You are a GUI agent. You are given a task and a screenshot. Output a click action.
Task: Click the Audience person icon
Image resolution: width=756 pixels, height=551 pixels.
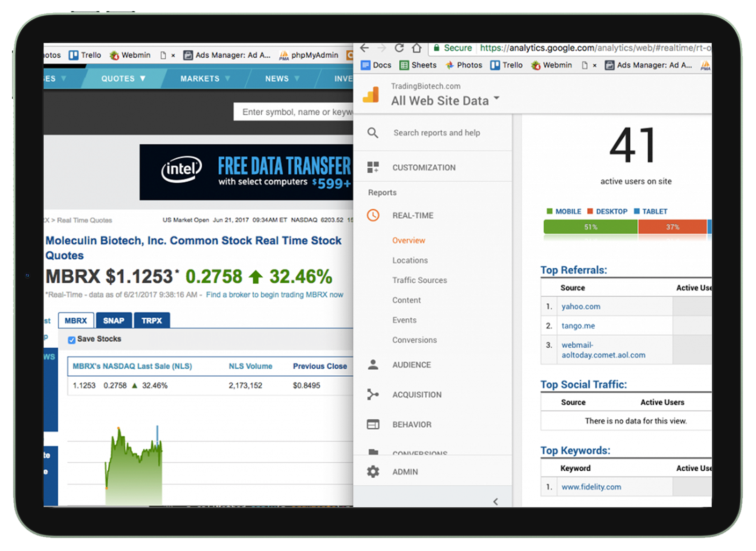coord(373,365)
